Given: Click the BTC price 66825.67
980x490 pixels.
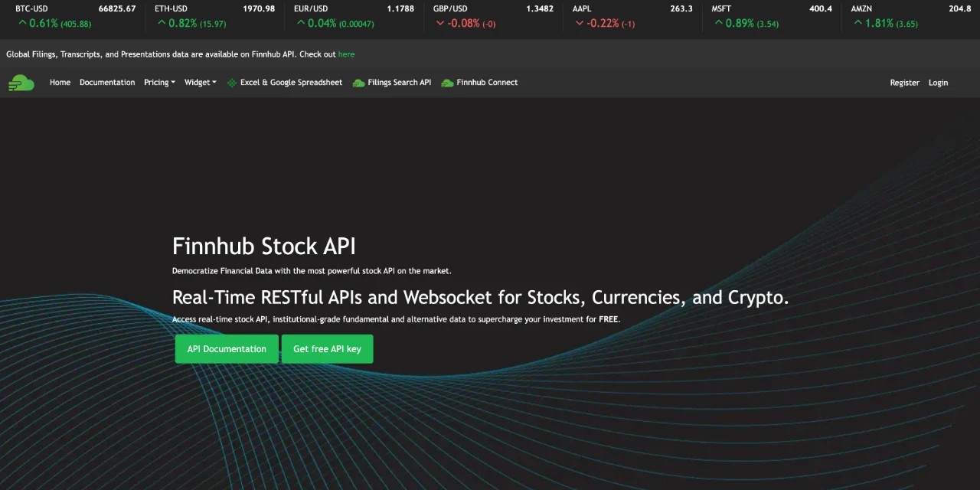Looking at the screenshot, I should (x=117, y=9).
